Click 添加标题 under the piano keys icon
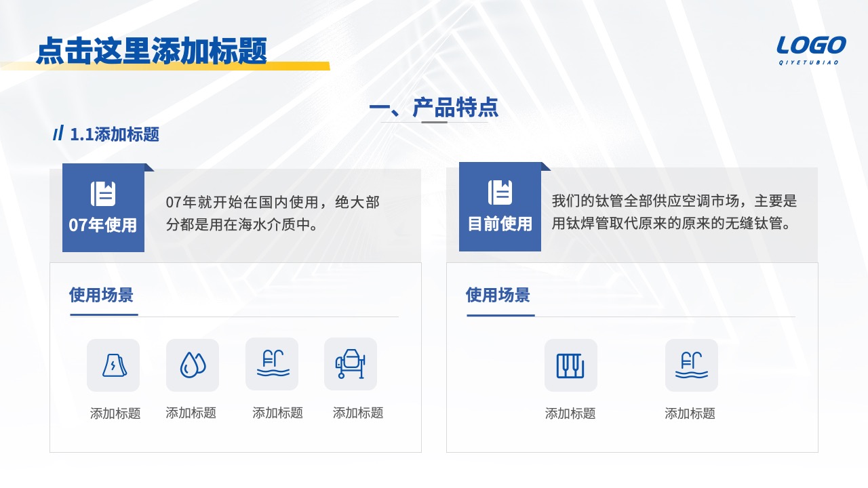 [x=570, y=413]
